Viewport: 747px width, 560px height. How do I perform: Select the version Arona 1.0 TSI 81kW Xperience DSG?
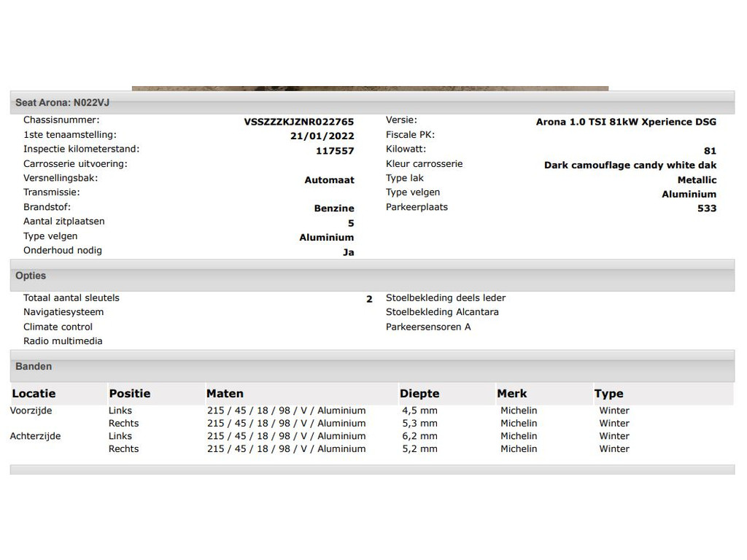626,122
